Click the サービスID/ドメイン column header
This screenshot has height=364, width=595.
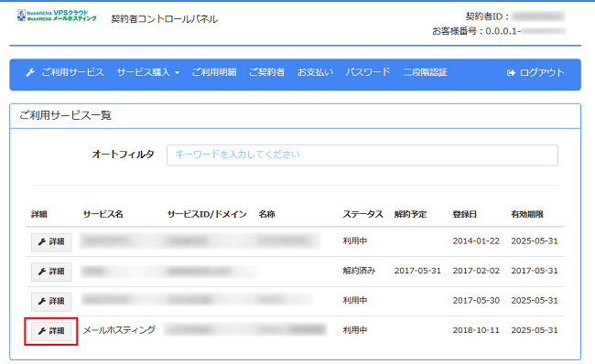coord(207,214)
